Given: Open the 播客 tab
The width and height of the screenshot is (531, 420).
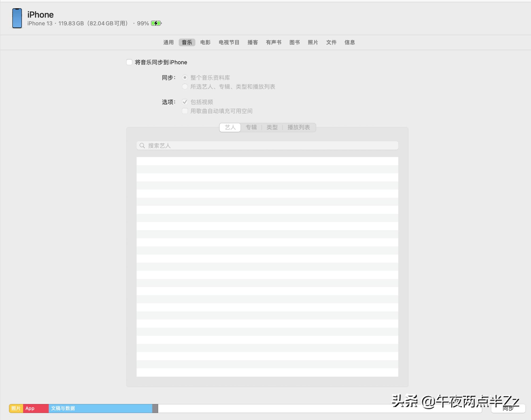Looking at the screenshot, I should [252, 42].
